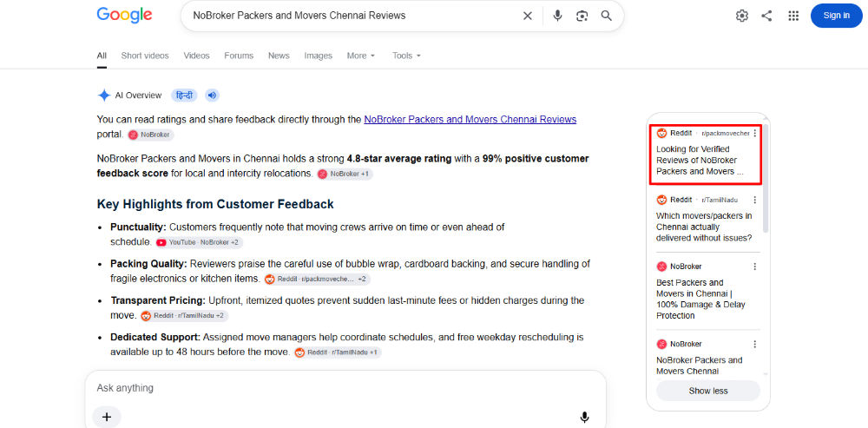Viewport: 868px width, 428px height.
Task: Click Reddit icon on r/packmovecher card
Action: pos(661,134)
